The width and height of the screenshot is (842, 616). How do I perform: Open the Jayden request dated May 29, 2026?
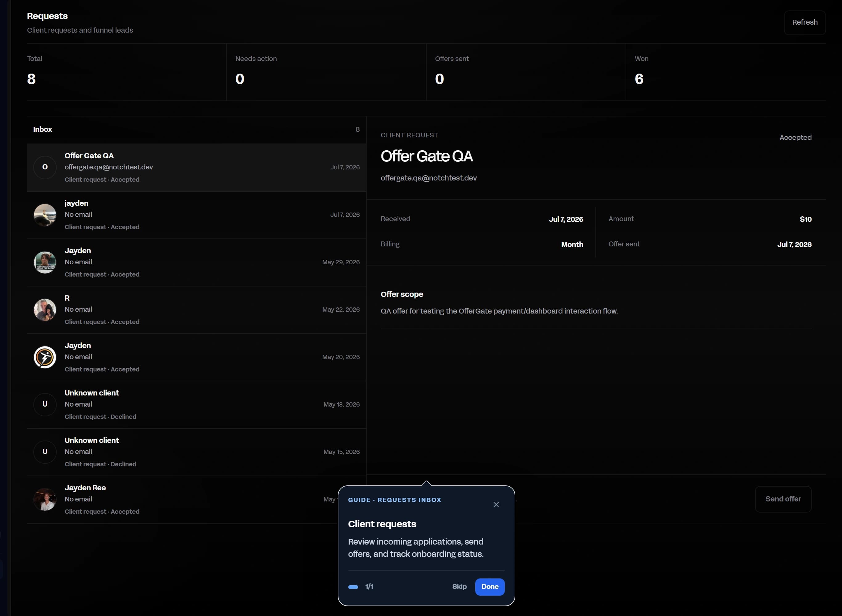(x=196, y=262)
